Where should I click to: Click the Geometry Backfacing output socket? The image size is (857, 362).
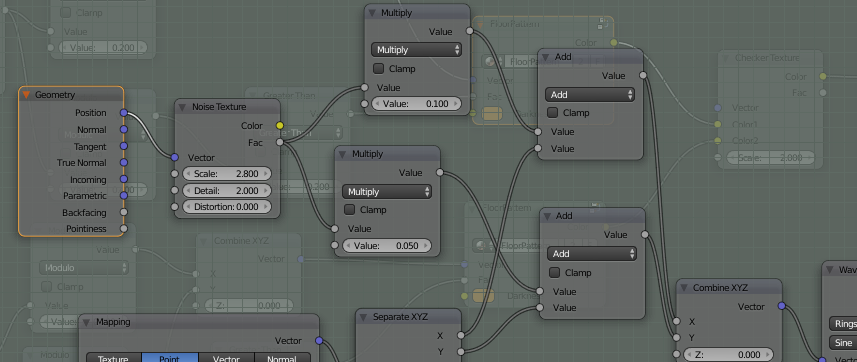[124, 212]
